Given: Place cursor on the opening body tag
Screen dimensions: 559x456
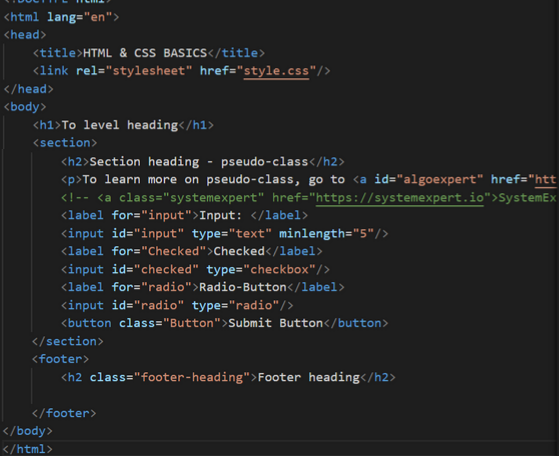Looking at the screenshot, I should click(25, 107).
